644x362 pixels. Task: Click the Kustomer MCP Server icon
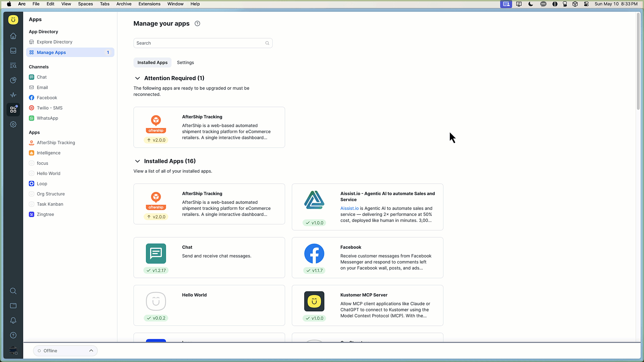[x=314, y=301]
